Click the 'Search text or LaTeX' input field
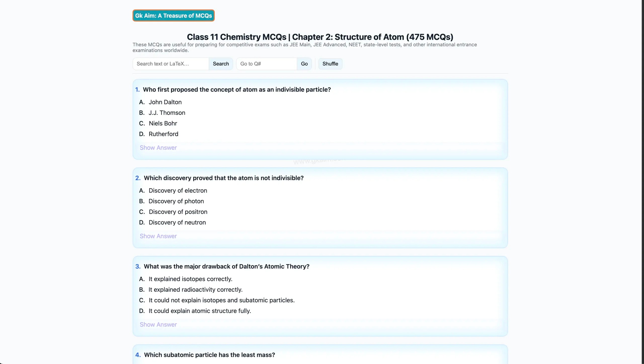Viewport: 644px width, 364px height. coord(171,64)
